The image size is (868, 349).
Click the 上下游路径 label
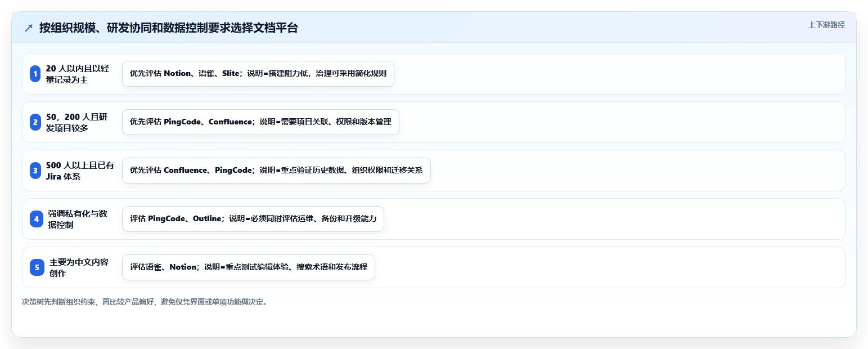[x=826, y=25]
